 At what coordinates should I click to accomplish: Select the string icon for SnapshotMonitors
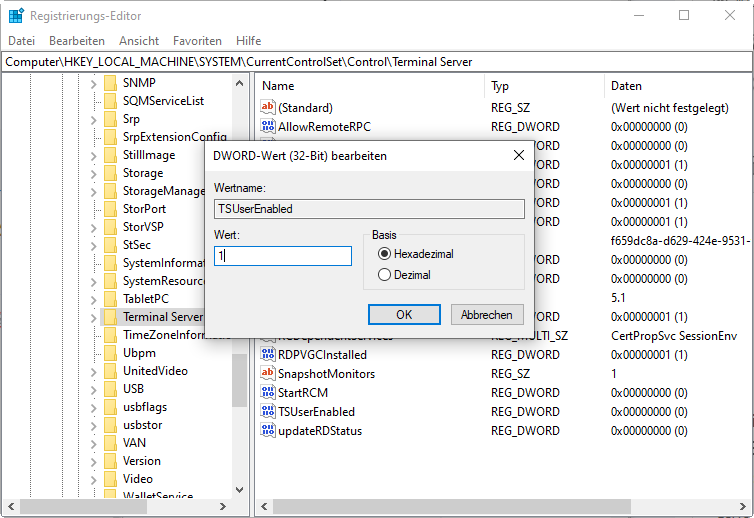pos(267,374)
